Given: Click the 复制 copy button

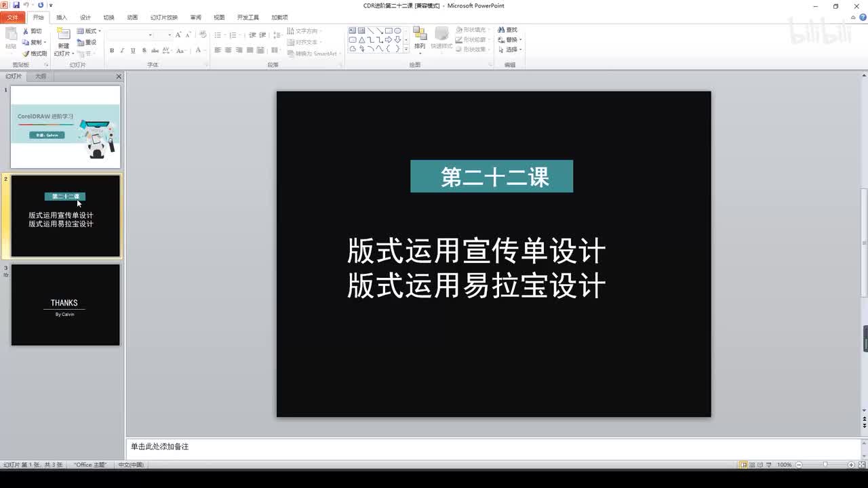Looking at the screenshot, I should tap(34, 42).
